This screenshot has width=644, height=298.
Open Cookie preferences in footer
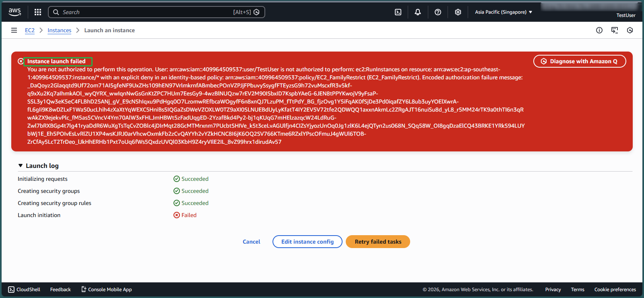pyautogui.click(x=615, y=290)
